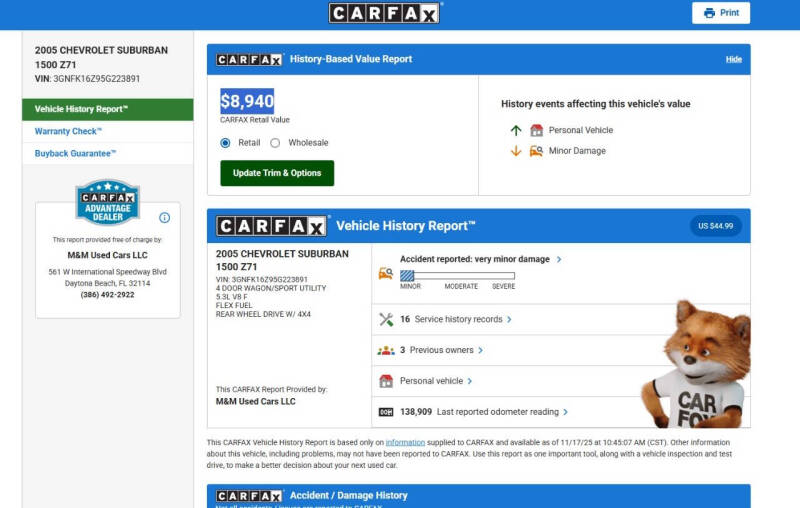
Task: Click the wrench service history icon
Action: click(x=386, y=319)
